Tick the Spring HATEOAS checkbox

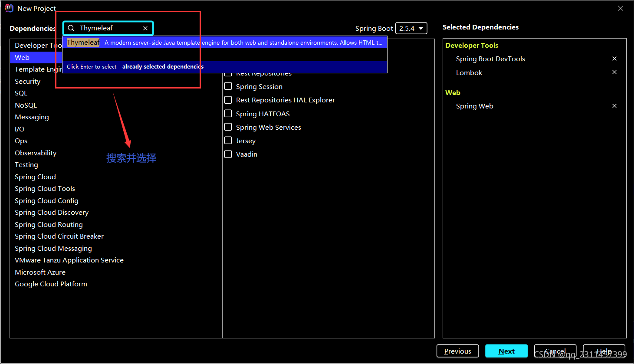[228, 114]
